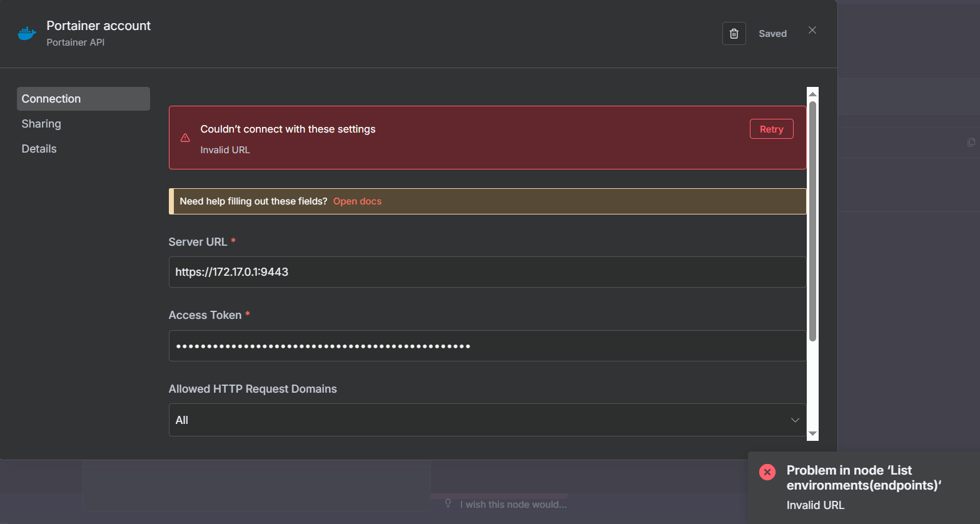Open the Sharing tab
Viewport: 980px width, 524px height.
pyautogui.click(x=41, y=124)
